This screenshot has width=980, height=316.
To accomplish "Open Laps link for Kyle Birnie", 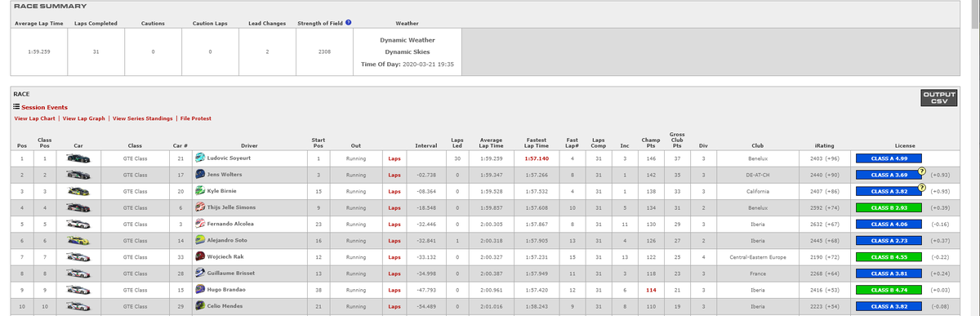I will [x=394, y=191].
